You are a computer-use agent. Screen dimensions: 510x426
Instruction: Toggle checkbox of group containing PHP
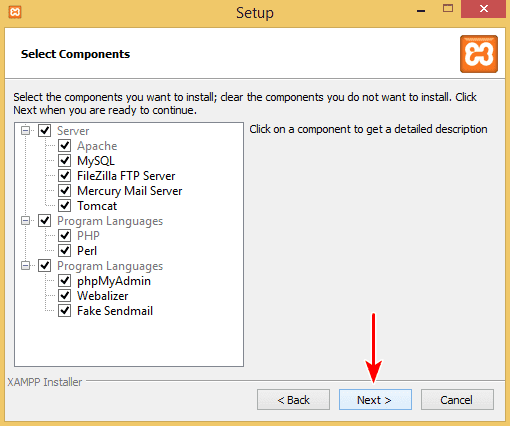45,221
